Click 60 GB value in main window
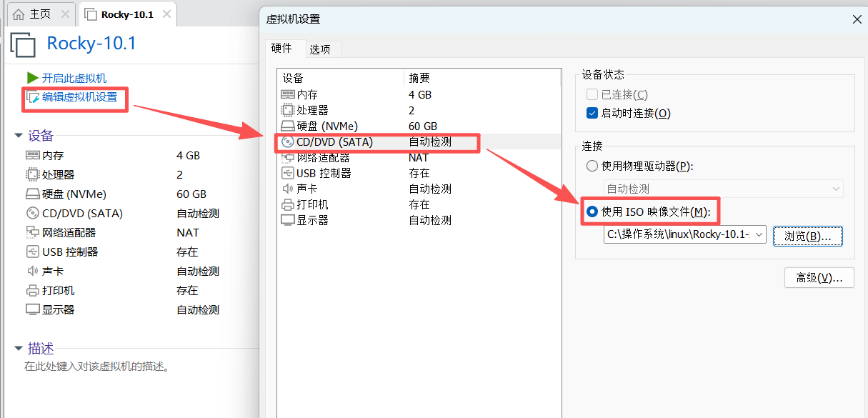 click(x=191, y=194)
